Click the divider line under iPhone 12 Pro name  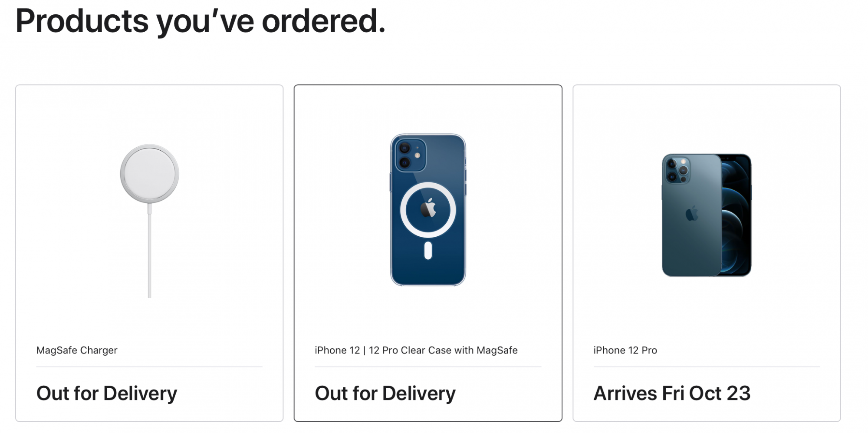(x=706, y=367)
